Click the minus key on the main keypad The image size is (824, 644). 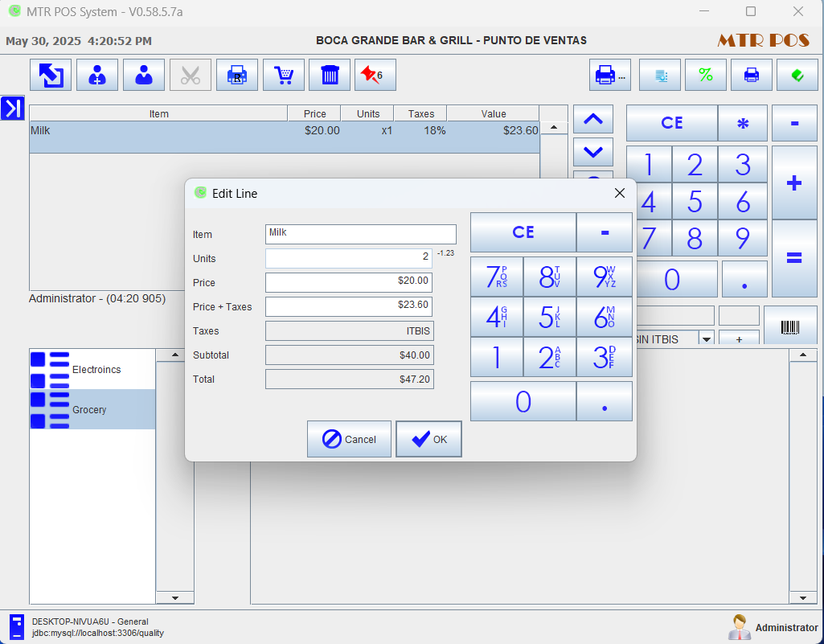pos(794,123)
